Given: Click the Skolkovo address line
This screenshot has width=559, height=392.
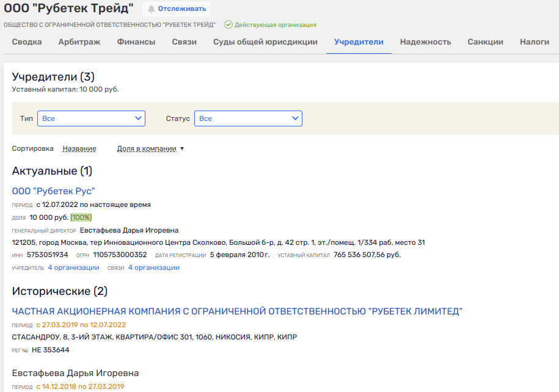Looking at the screenshot, I should (218, 242).
